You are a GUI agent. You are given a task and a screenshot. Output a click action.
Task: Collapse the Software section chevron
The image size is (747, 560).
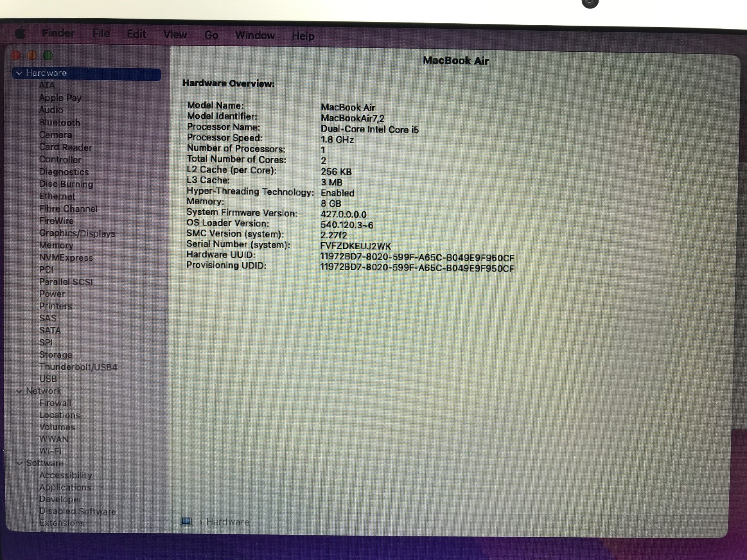19,463
